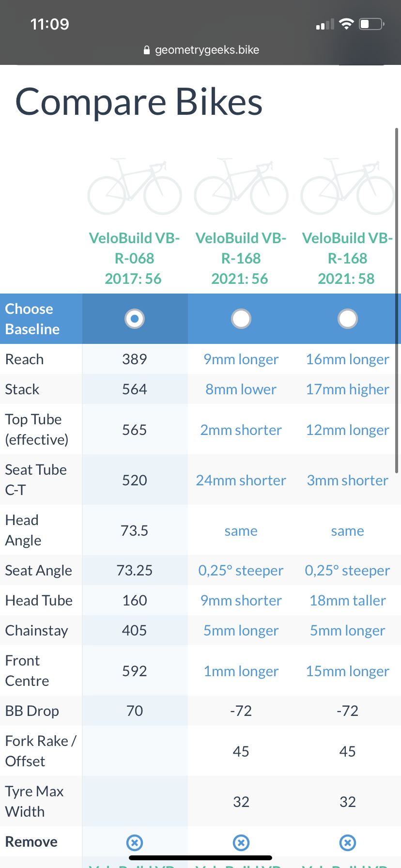Click the page scrollbar on the right edge
The height and width of the screenshot is (868, 401).
click(x=397, y=300)
